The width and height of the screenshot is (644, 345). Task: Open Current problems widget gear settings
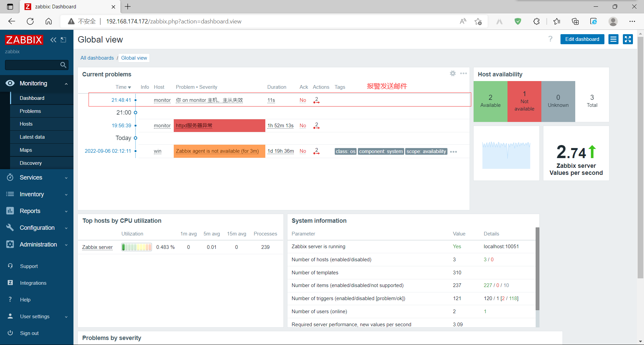coord(453,73)
